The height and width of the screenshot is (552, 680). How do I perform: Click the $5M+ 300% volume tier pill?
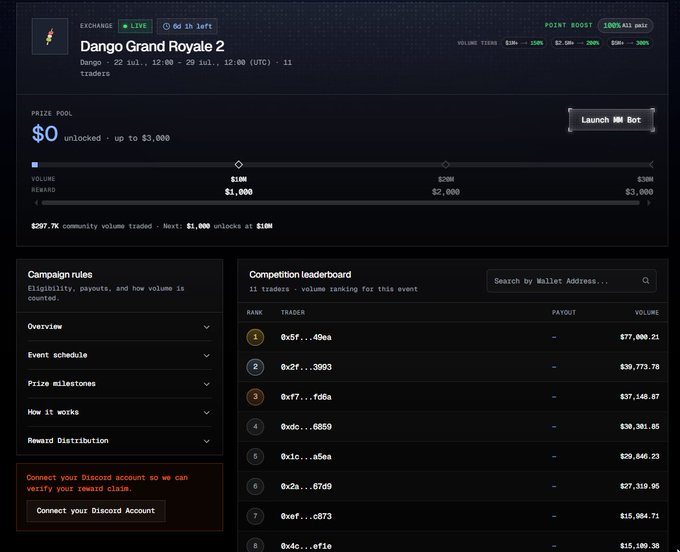coord(630,43)
